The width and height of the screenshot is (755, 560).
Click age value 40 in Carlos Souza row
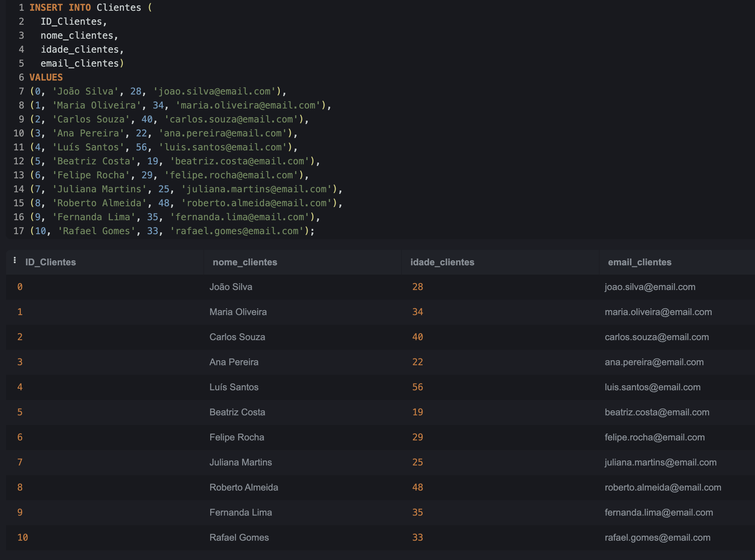418,337
